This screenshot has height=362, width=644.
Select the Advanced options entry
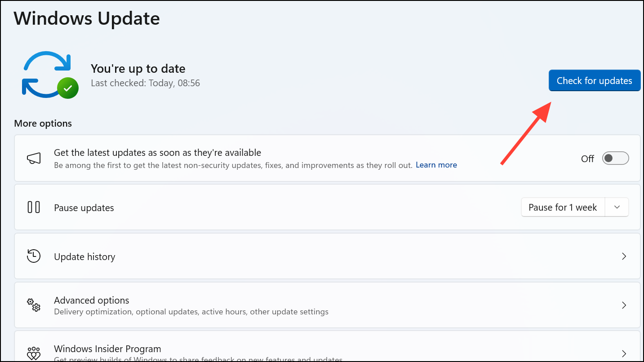92,300
